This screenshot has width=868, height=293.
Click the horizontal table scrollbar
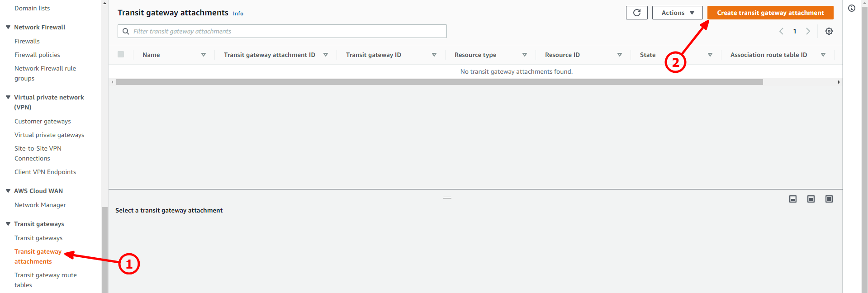[439, 82]
